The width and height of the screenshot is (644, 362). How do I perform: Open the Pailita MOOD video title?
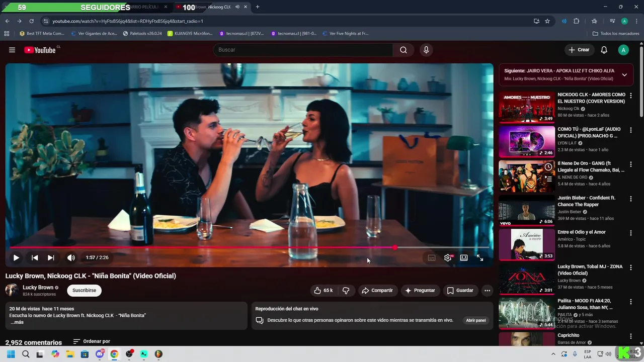(x=585, y=304)
